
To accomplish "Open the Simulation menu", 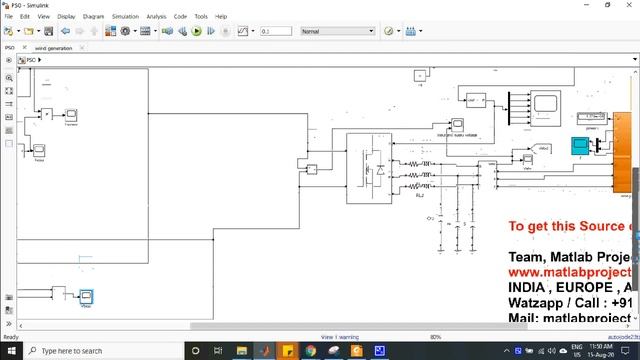I will 125,16.
